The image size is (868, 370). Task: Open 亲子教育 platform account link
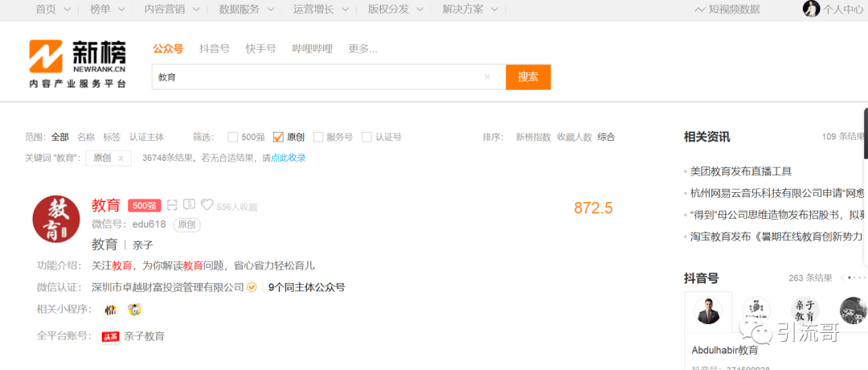[144, 336]
